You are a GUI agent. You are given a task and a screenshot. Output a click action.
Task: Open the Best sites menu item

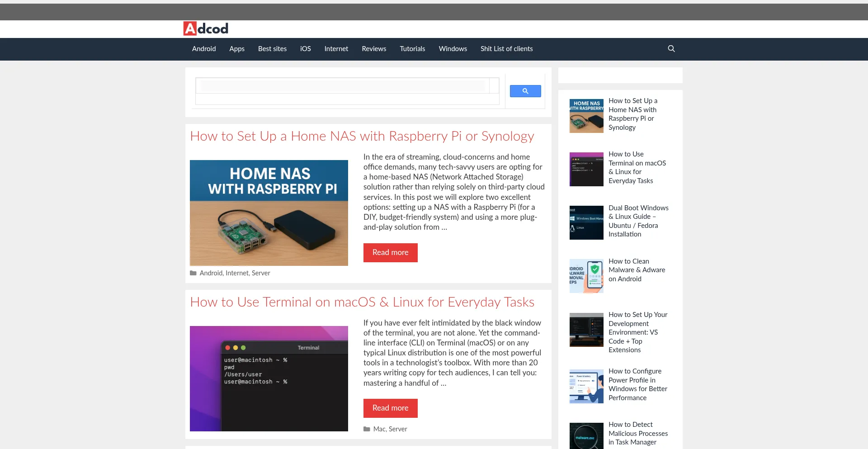(x=272, y=49)
